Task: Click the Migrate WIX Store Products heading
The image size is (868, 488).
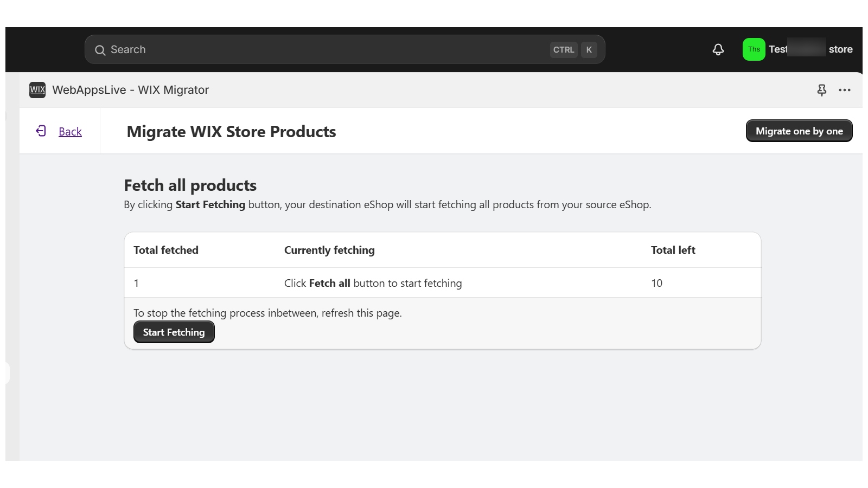Action: 231,132
